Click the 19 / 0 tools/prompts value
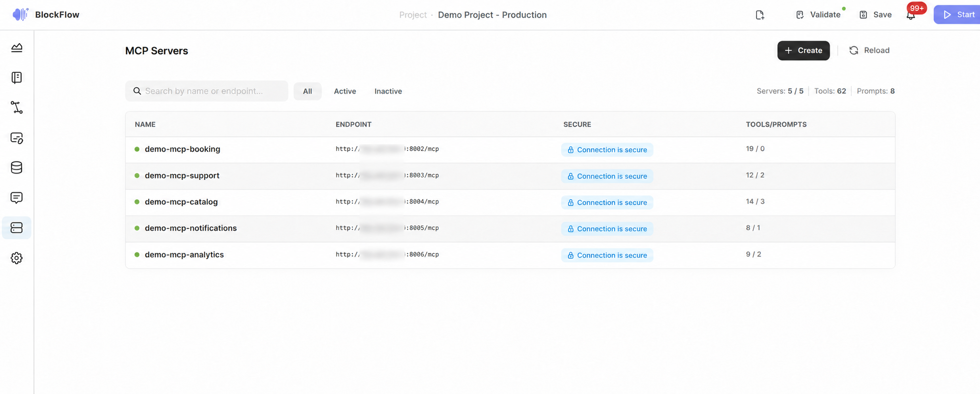This screenshot has width=980, height=394. (755, 149)
